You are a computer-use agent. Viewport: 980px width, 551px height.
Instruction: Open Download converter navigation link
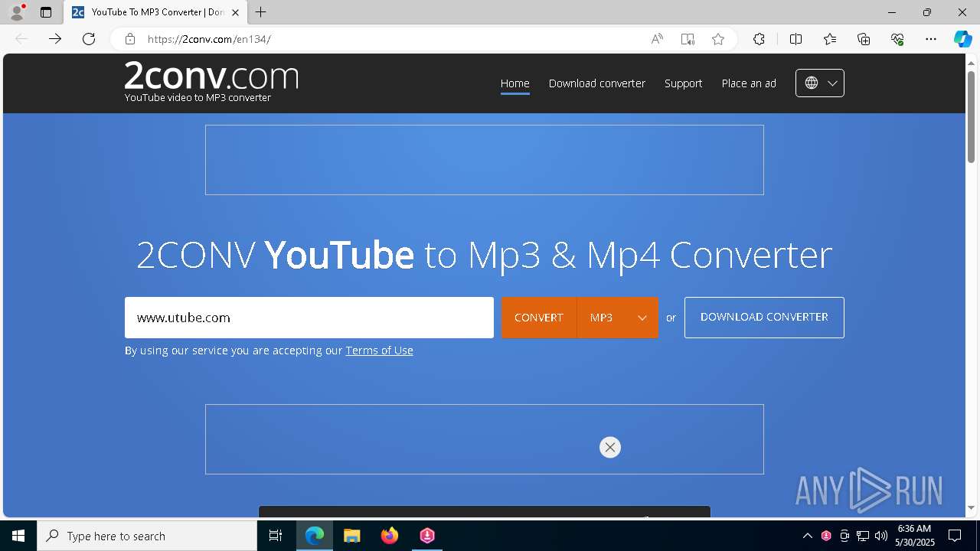point(597,83)
